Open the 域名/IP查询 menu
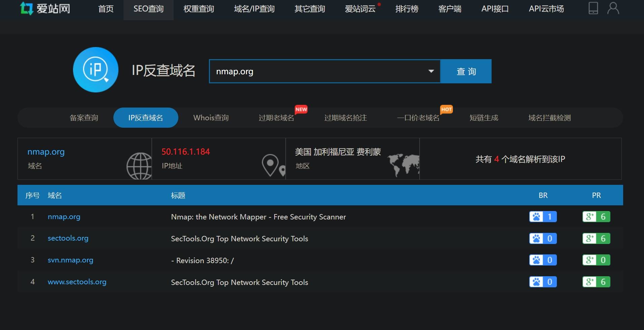Screen dimensions: 644x330 coord(254,9)
